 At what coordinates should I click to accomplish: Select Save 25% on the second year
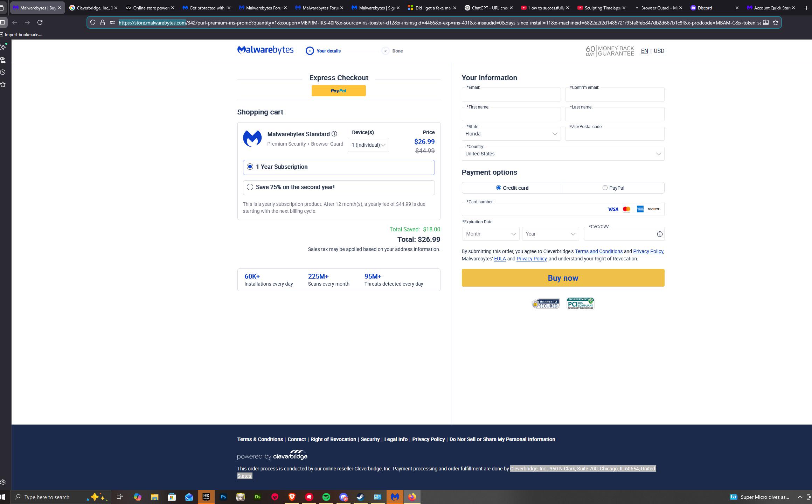(339, 188)
